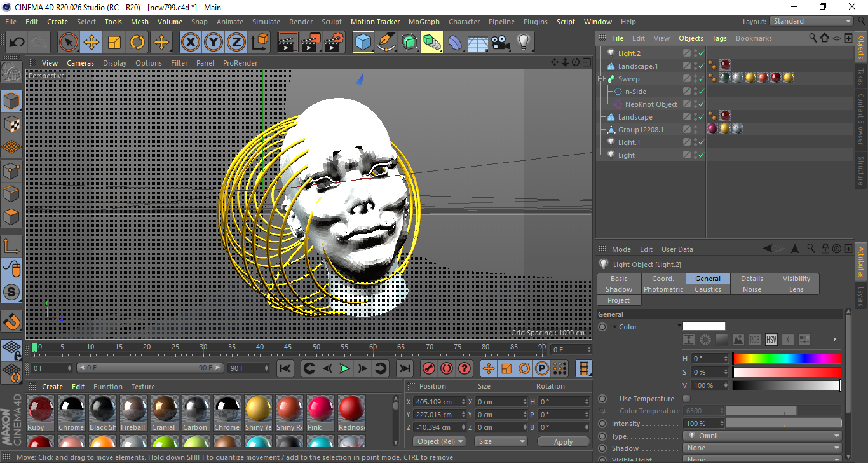Toggle Light.1 enabled checkmark

[x=702, y=142]
